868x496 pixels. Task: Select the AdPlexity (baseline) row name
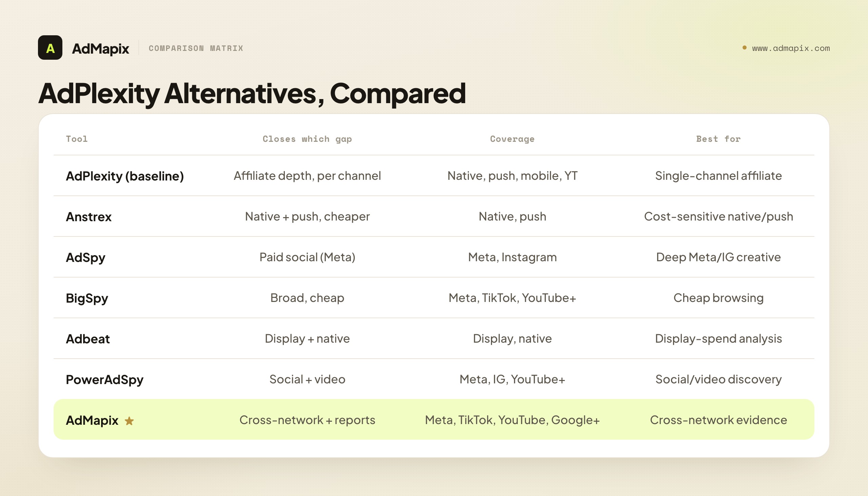tap(125, 176)
